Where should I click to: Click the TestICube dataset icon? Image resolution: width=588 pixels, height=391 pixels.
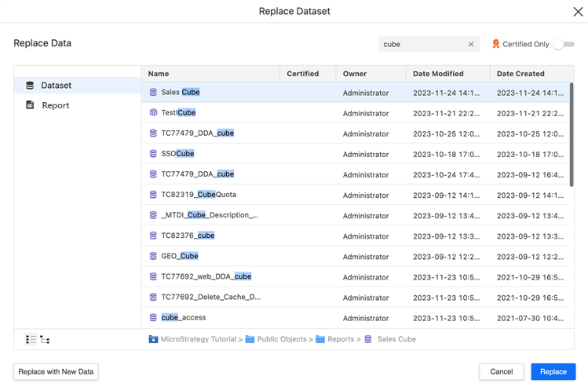(x=153, y=113)
